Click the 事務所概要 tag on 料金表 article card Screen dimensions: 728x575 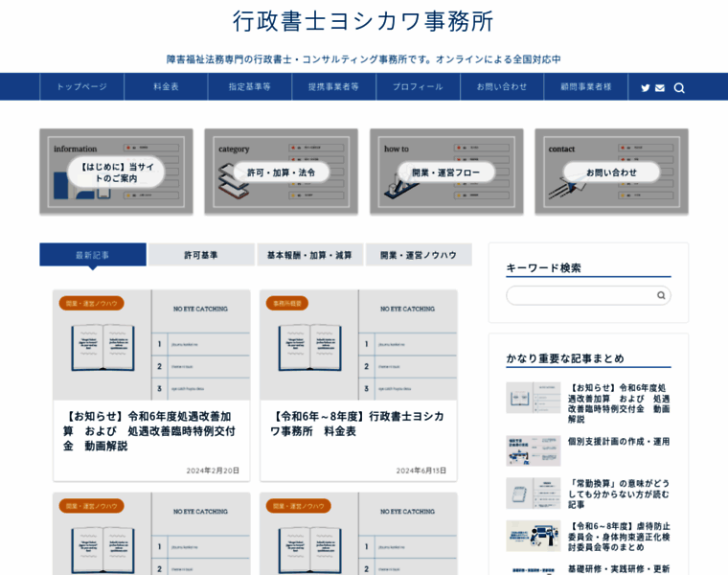(287, 303)
